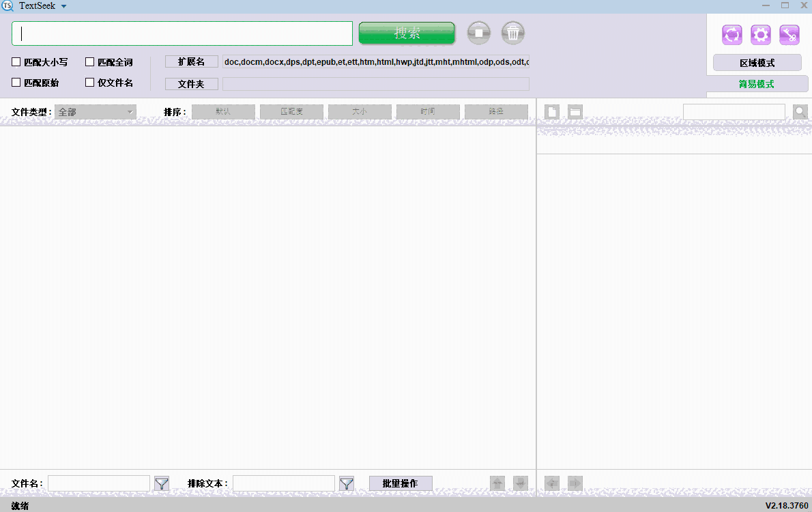Click the 扩展名 button to edit extensions
Viewport: 812px width, 512px height.
(191, 61)
